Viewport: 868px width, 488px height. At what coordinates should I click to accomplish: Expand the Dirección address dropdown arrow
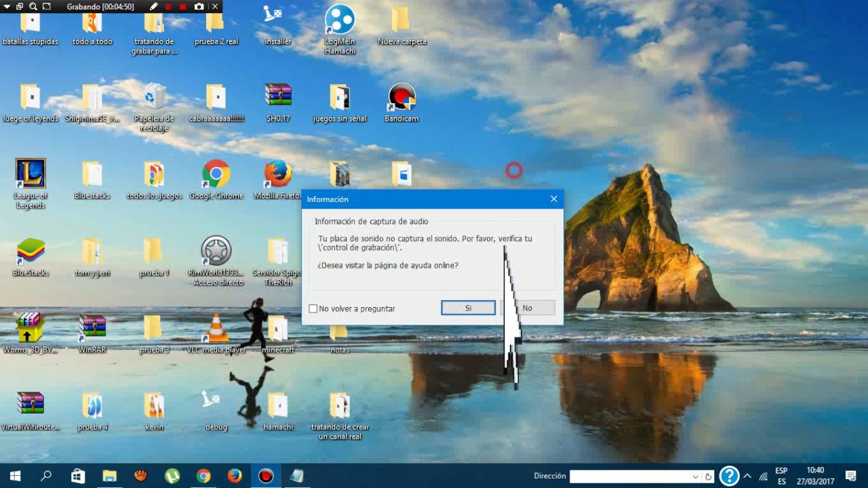pos(695,476)
